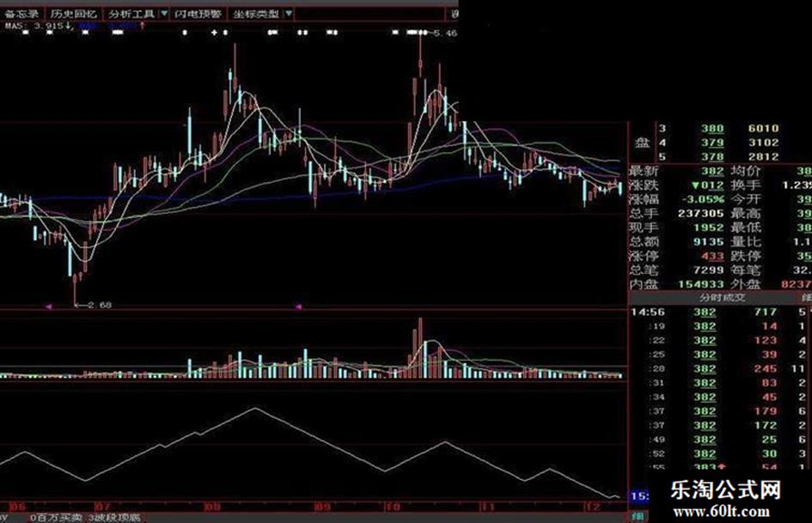
Task: Click the 5.46 high price marker
Action: (x=445, y=33)
